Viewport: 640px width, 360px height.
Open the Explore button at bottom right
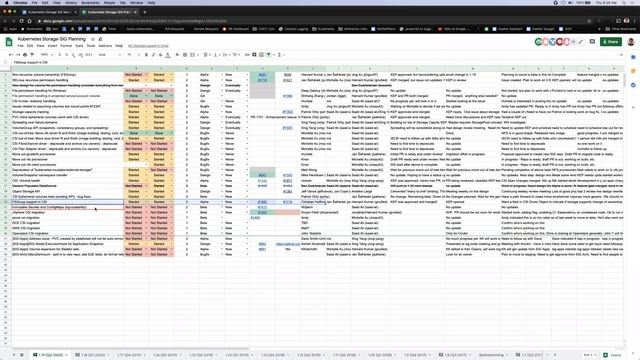pyautogui.click(x=612, y=355)
